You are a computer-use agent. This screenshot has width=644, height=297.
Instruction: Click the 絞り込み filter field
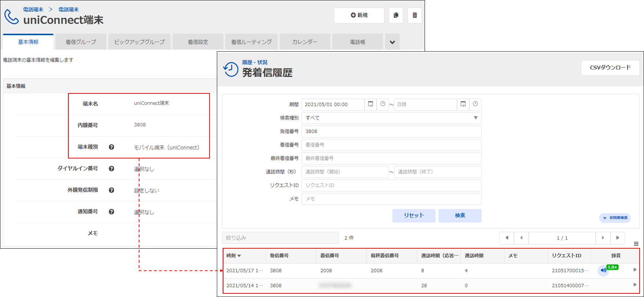pyautogui.click(x=280, y=238)
